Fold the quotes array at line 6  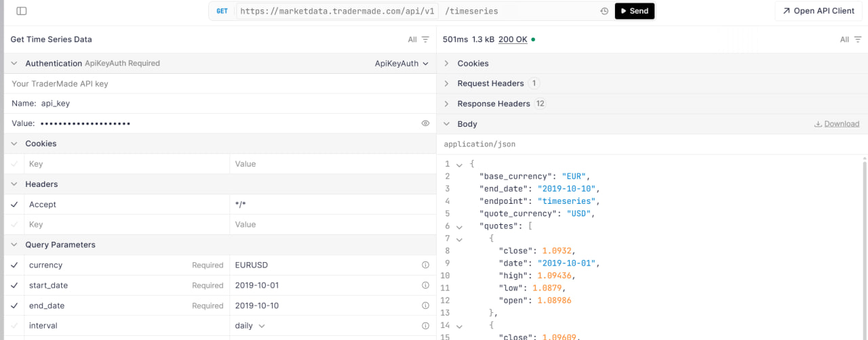tap(459, 227)
